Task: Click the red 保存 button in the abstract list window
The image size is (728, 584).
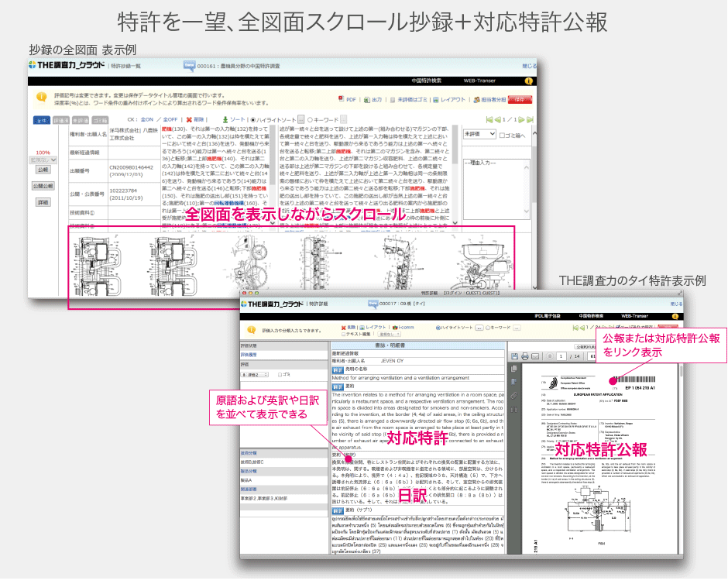Action: 520,100
